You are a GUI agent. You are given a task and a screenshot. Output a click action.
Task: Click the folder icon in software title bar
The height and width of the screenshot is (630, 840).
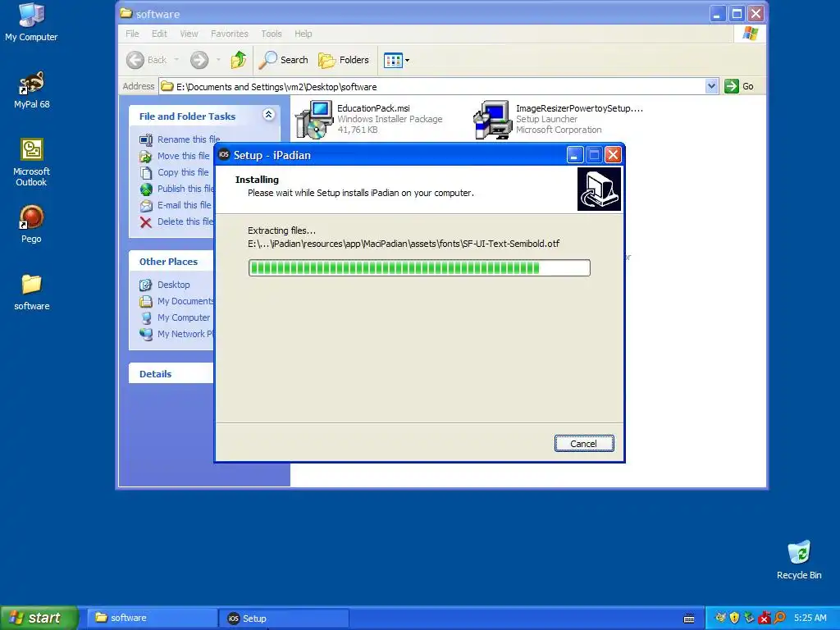coord(126,13)
